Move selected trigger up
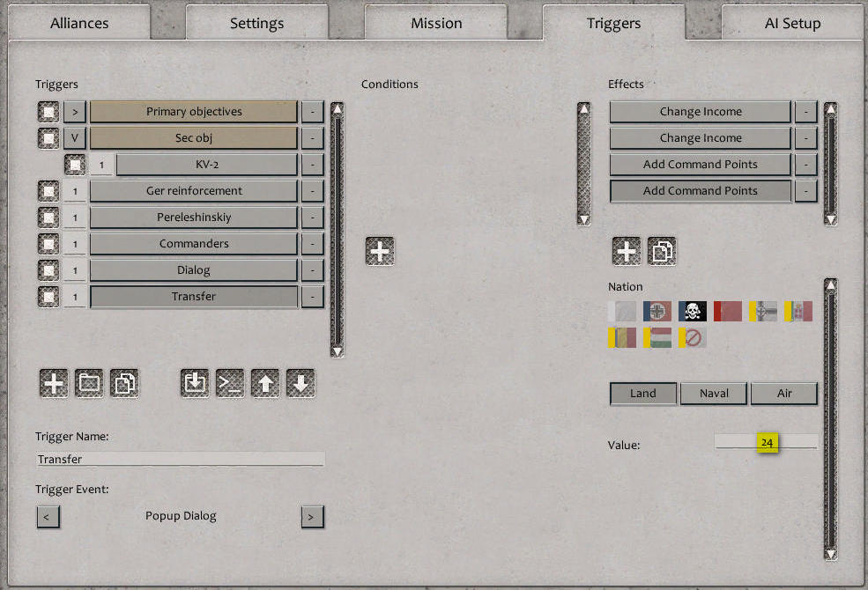 tap(266, 383)
